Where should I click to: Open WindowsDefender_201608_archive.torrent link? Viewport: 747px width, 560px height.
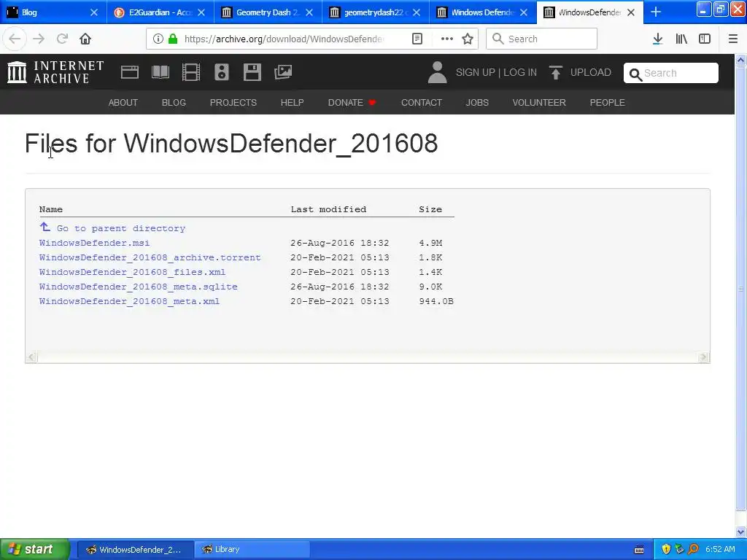(150, 257)
